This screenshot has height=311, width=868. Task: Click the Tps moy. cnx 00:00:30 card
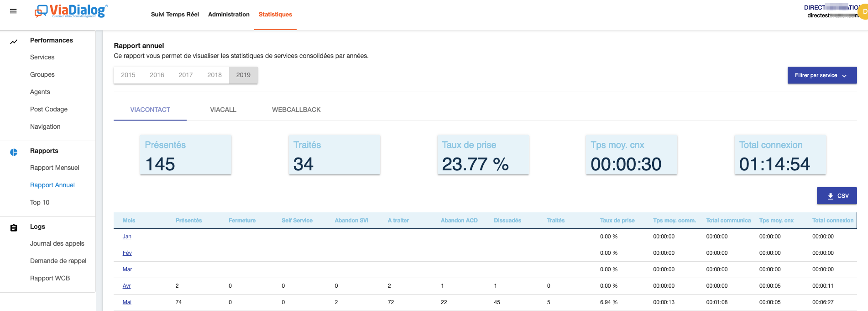tap(632, 155)
